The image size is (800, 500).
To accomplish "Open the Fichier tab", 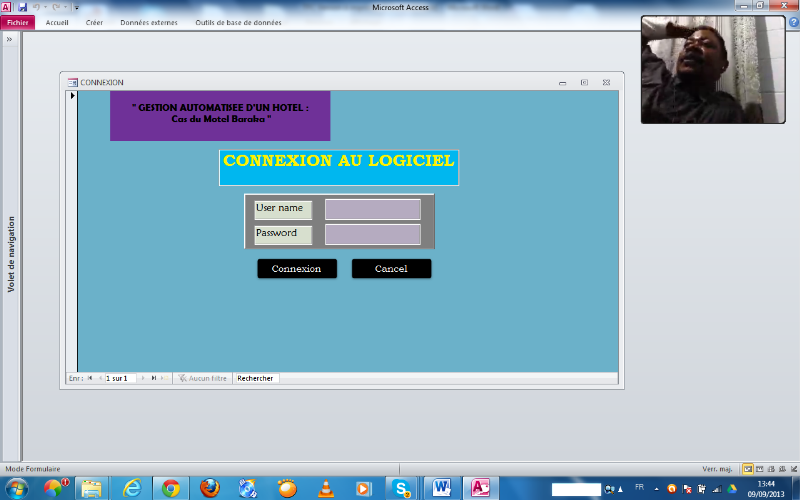I will [18, 22].
